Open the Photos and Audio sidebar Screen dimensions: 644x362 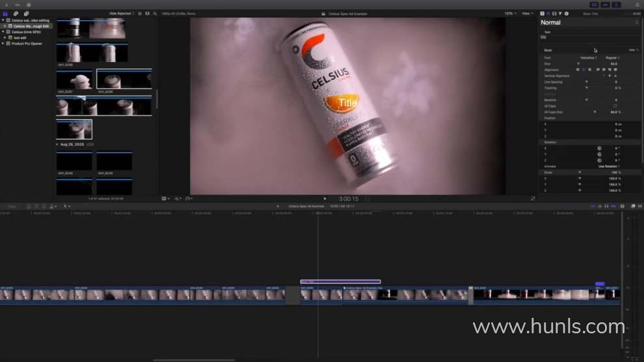click(x=16, y=14)
